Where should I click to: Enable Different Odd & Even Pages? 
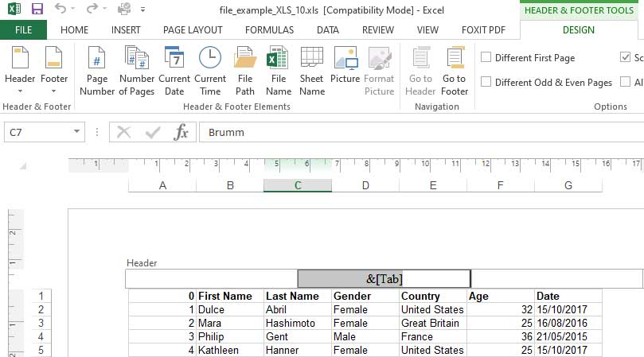click(486, 82)
